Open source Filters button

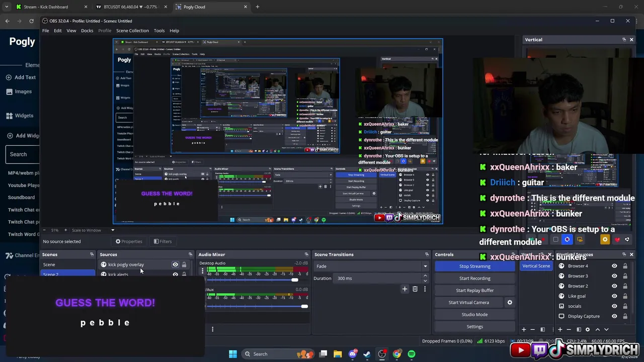click(x=163, y=241)
